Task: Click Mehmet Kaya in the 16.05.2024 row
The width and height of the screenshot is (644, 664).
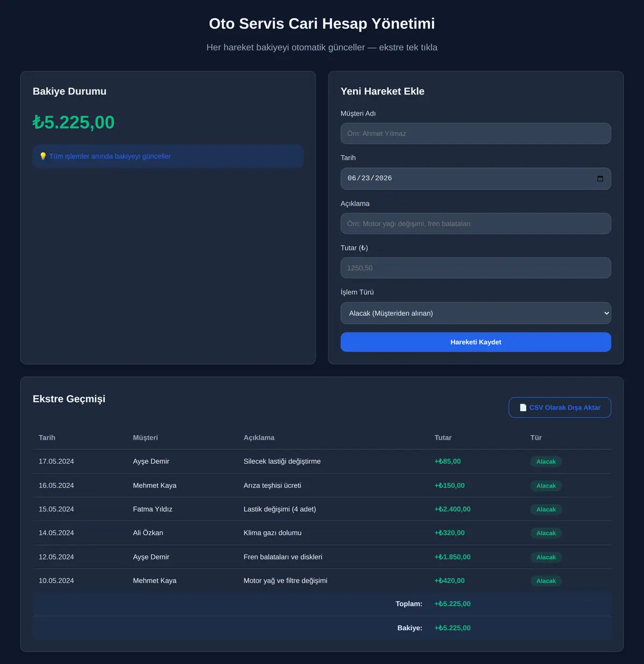Action: coord(155,485)
